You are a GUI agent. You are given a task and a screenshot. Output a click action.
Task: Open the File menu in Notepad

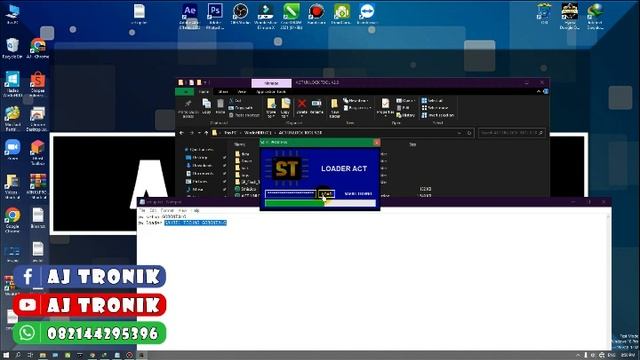click(142, 211)
